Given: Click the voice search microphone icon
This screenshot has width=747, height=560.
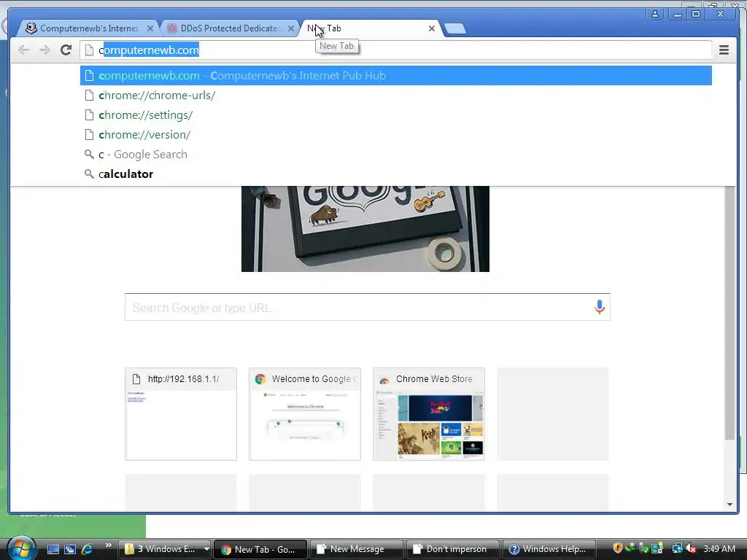Looking at the screenshot, I should (600, 307).
